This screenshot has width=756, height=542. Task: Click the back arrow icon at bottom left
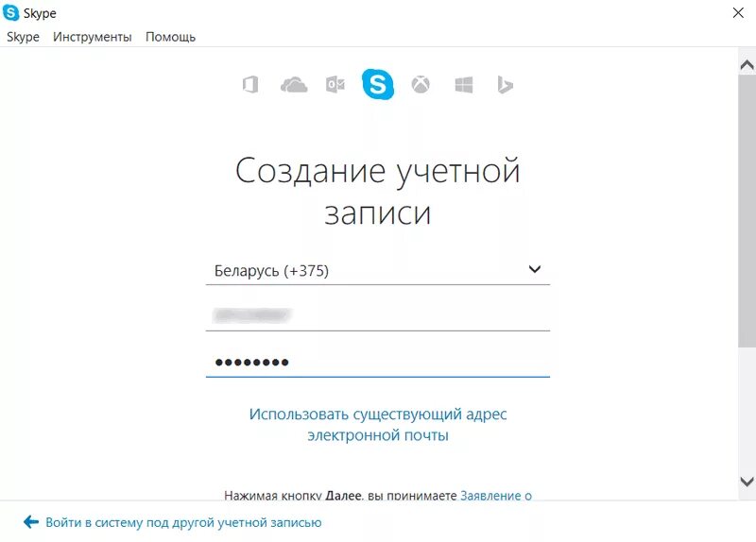(31, 521)
